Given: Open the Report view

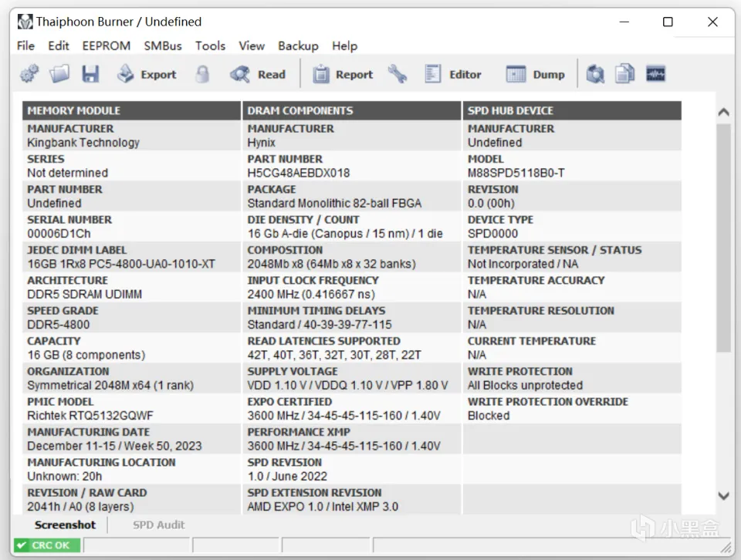Looking at the screenshot, I should (x=343, y=74).
